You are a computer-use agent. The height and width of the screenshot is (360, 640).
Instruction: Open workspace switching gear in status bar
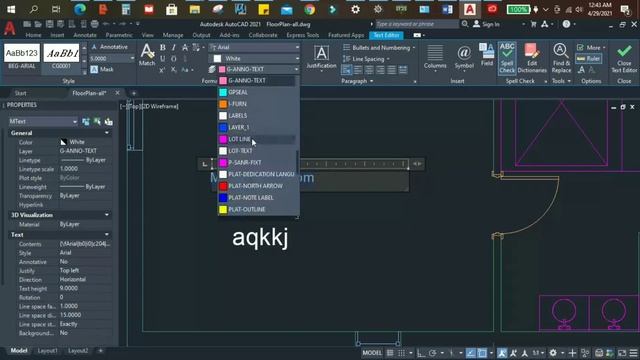[553, 353]
